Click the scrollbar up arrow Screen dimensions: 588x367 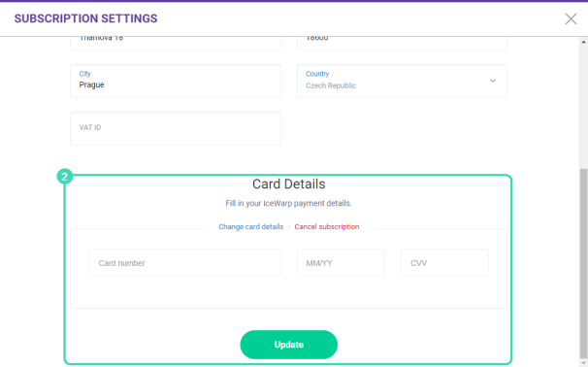[x=583, y=42]
